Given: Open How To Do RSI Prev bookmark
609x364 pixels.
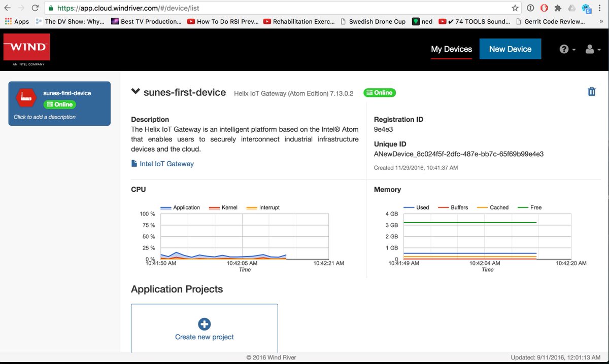Looking at the screenshot, I should 223,21.
